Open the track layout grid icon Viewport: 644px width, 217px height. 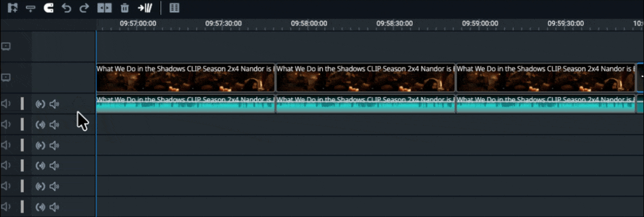[x=175, y=8]
